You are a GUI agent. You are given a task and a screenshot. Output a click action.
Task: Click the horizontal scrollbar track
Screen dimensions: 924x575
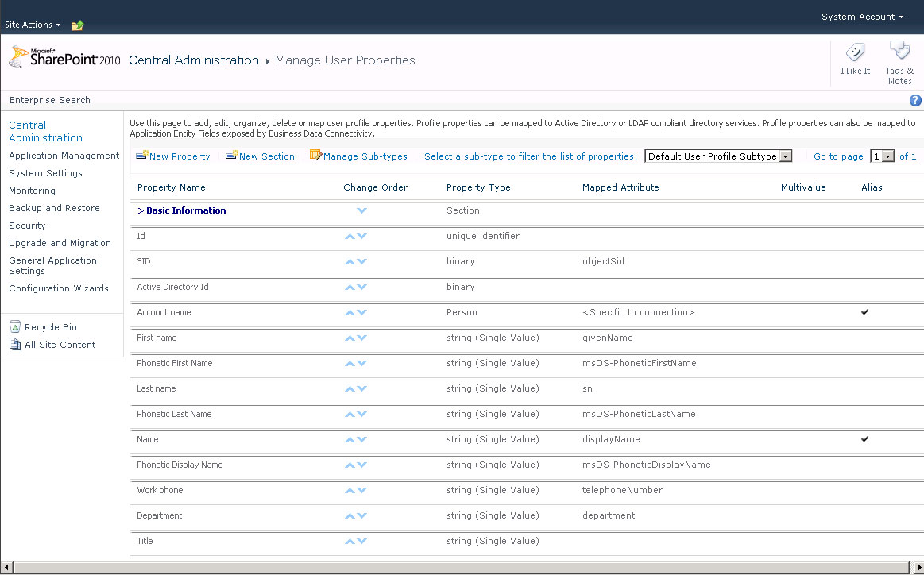pyautogui.click(x=462, y=568)
